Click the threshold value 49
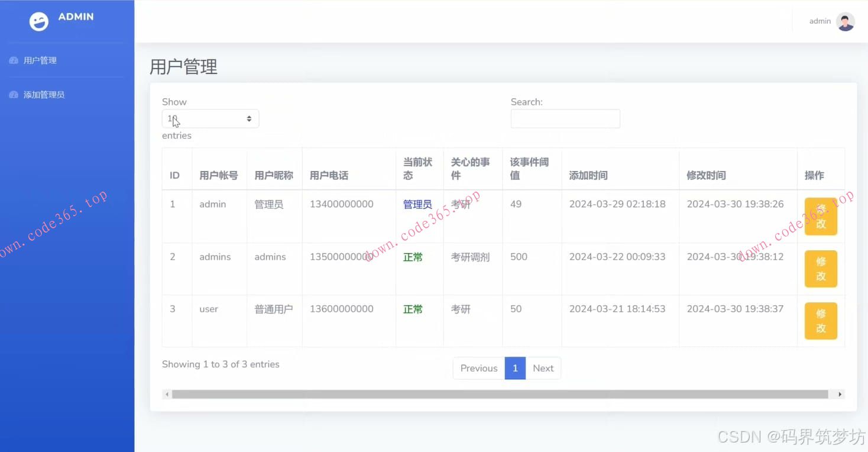 tap(516, 204)
